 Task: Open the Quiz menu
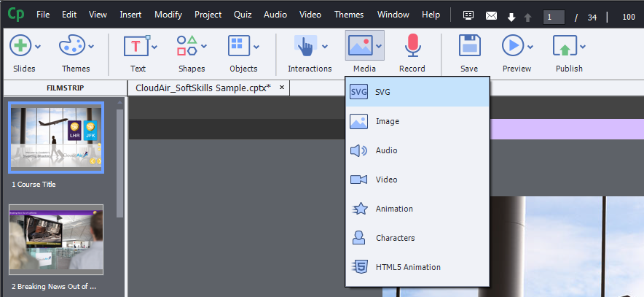click(243, 15)
